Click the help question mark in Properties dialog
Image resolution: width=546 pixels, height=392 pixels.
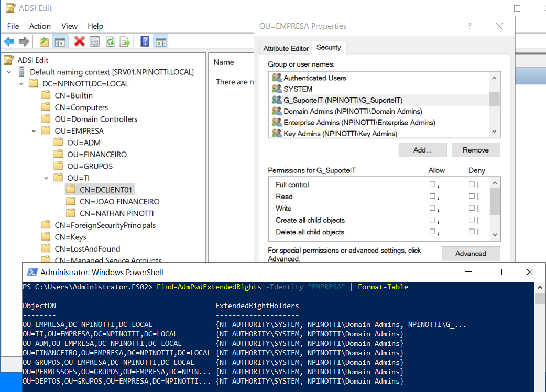pyautogui.click(x=469, y=26)
